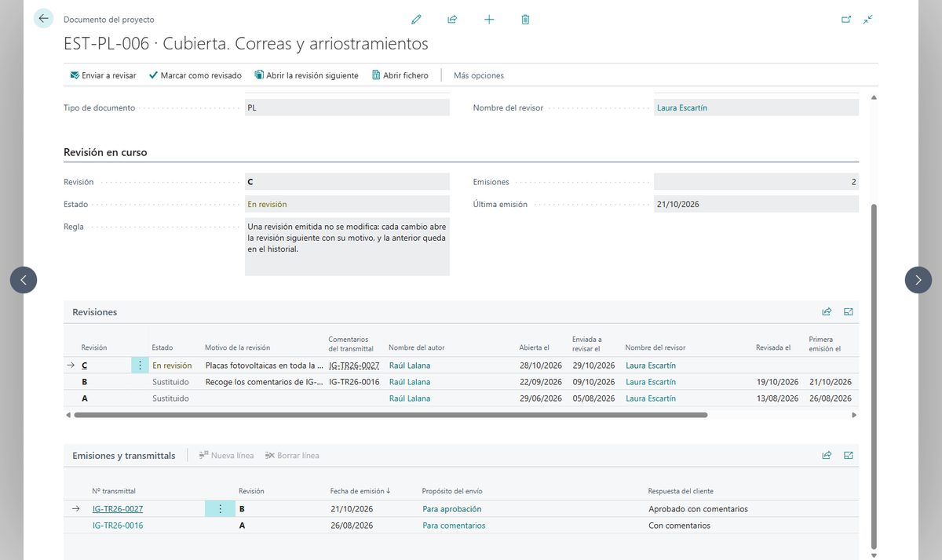
Task: Click the Nombre del autor column header
Action: point(416,347)
